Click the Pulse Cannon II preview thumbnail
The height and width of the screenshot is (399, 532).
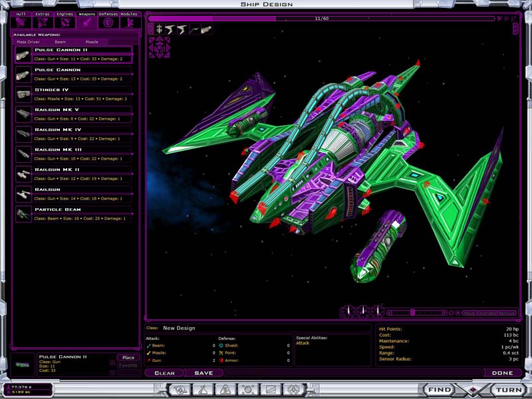coord(23,364)
